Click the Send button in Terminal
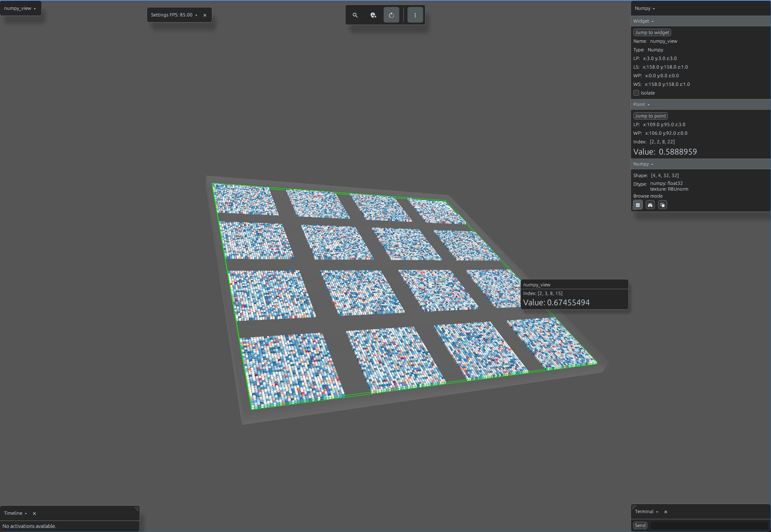The width and height of the screenshot is (771, 532). 640,525
